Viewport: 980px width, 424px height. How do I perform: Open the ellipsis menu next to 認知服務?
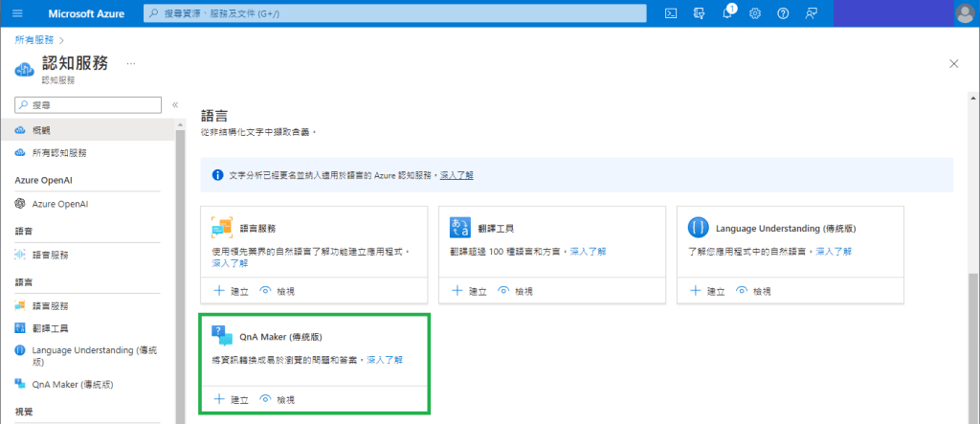pyautogui.click(x=131, y=63)
